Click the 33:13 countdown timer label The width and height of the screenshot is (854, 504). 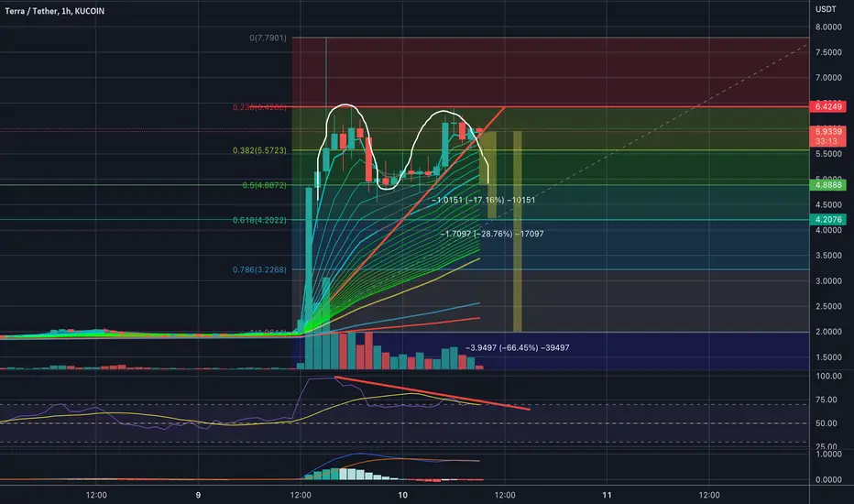click(827, 141)
